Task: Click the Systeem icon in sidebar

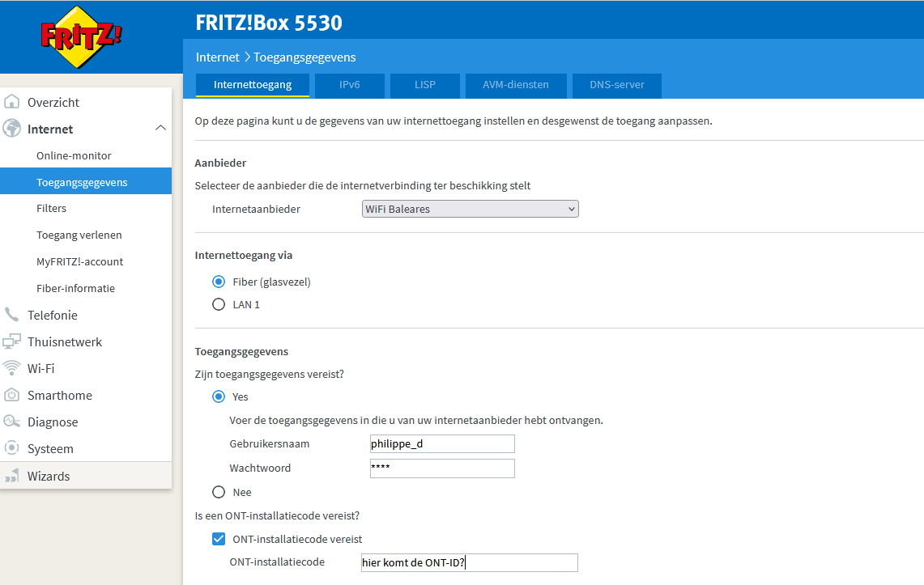Action: point(12,448)
